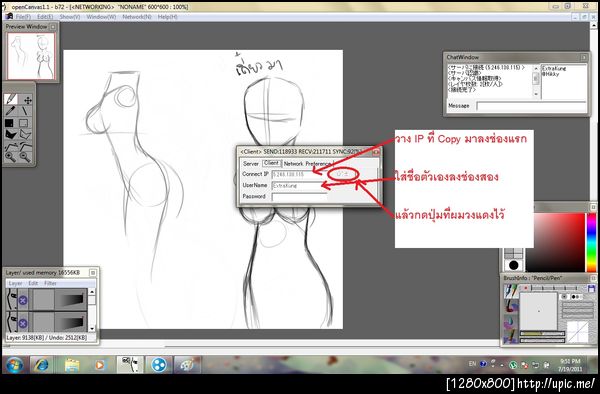Select the multi-dot brush shape option
The image size is (600, 394).
(576, 297)
